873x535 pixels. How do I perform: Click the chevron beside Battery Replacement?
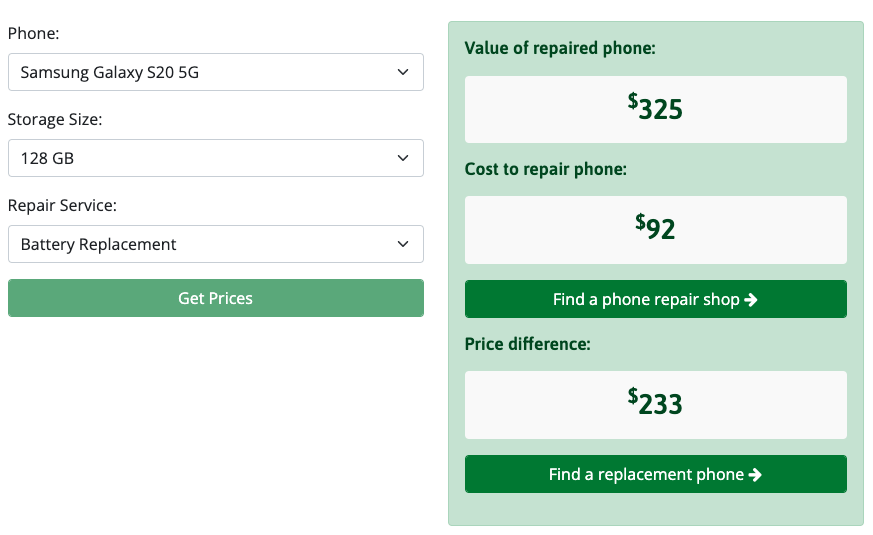[403, 244]
